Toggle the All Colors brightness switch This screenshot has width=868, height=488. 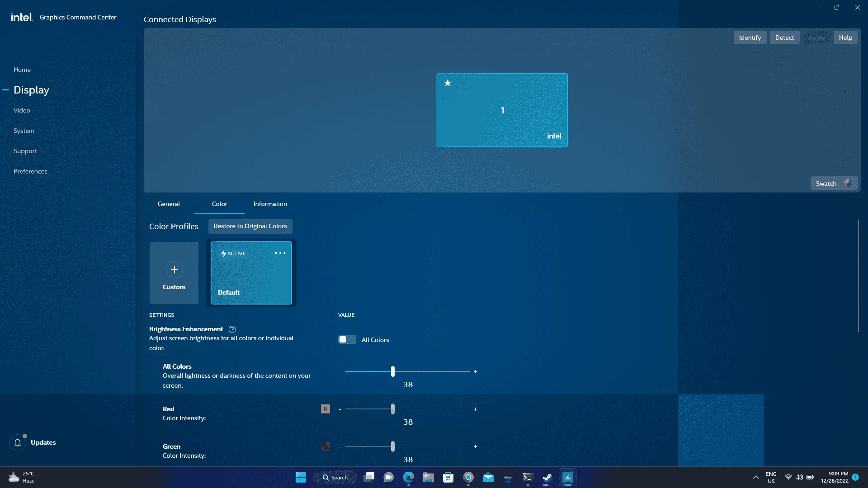[x=347, y=339]
